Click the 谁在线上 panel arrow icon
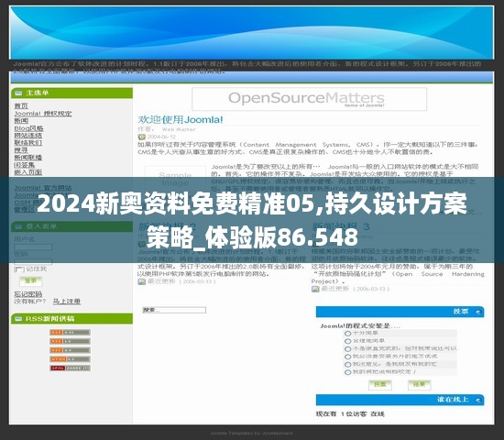 [x=478, y=400]
